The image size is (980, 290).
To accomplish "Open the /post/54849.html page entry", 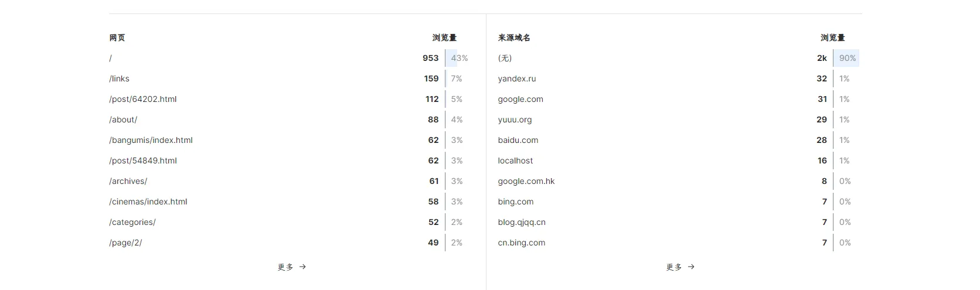I will coord(143,161).
